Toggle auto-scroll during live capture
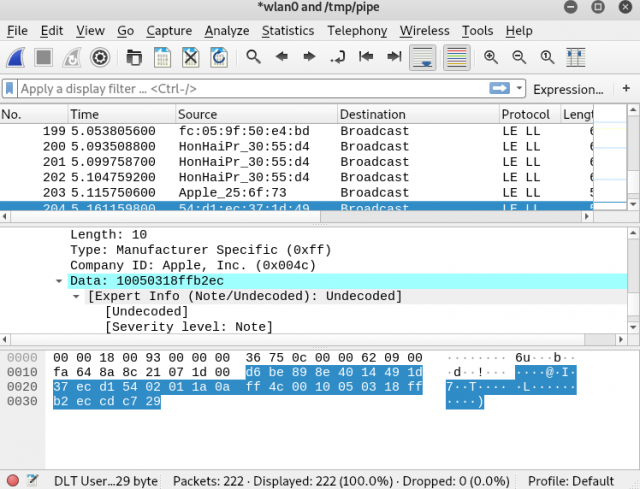Viewport: 640px width, 489px height. [423, 57]
